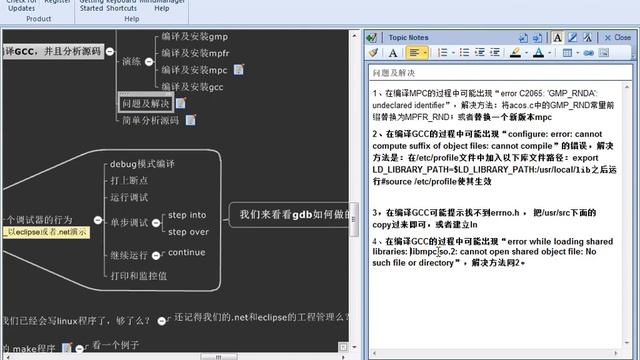Click the Topic Notes pane icon

point(371,38)
